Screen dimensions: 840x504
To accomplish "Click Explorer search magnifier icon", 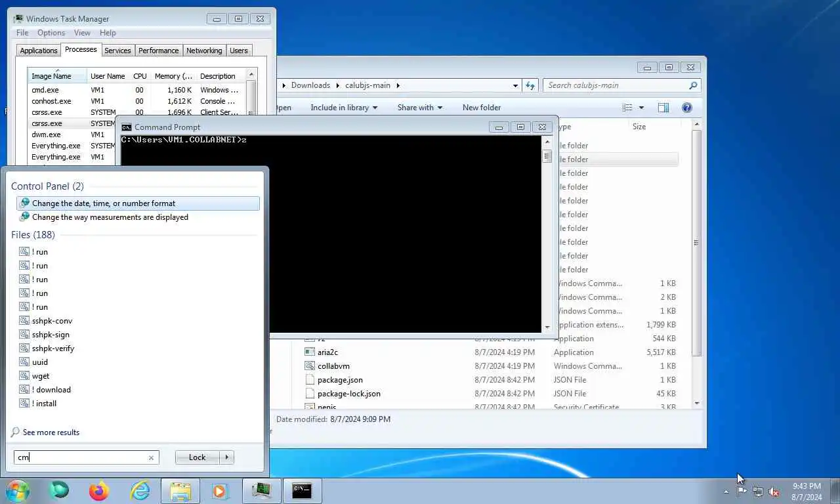I will tap(693, 85).
